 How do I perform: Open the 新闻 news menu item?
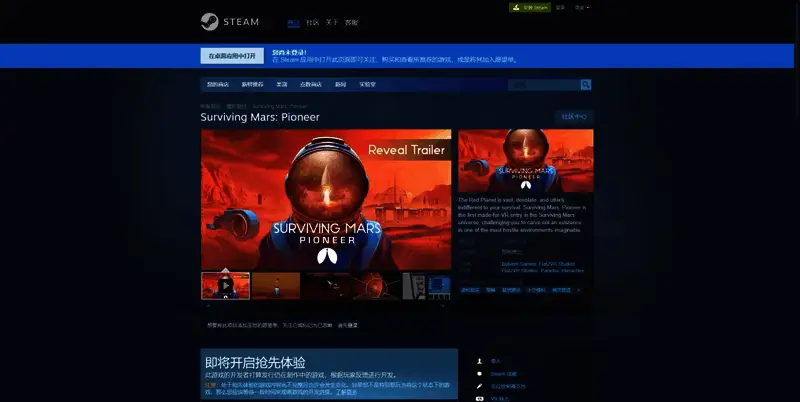tap(340, 85)
